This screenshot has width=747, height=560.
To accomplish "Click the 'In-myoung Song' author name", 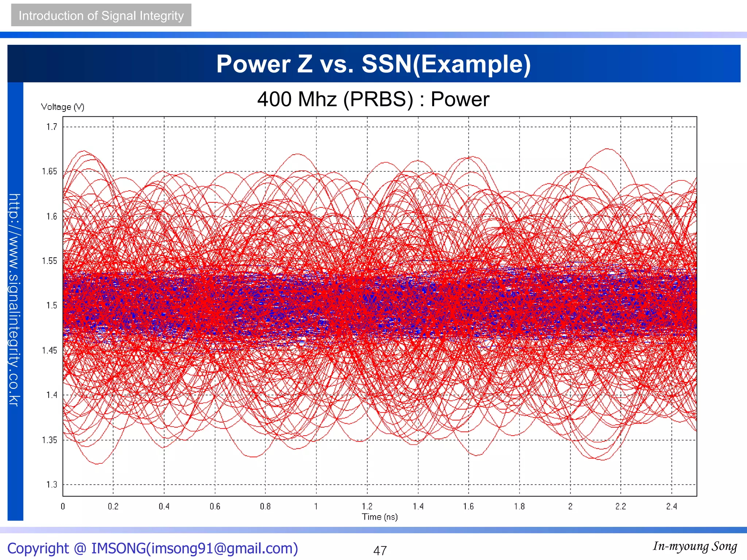I will 695,546.
